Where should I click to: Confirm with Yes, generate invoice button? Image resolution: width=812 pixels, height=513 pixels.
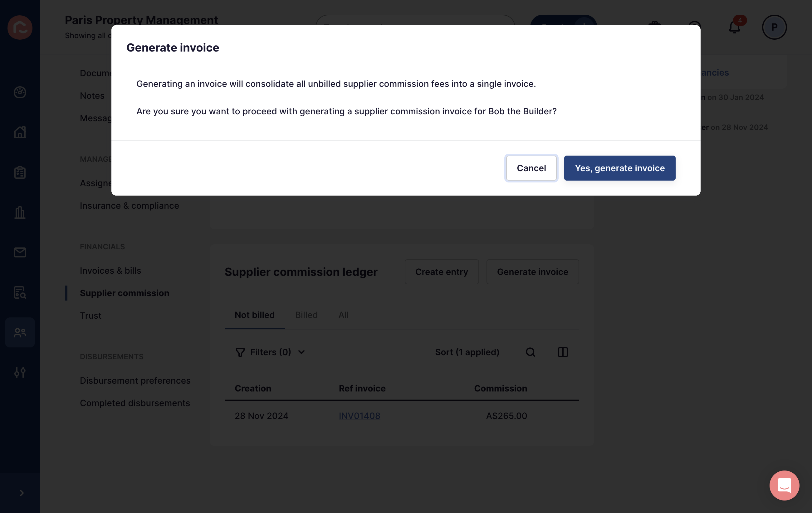pyautogui.click(x=619, y=168)
